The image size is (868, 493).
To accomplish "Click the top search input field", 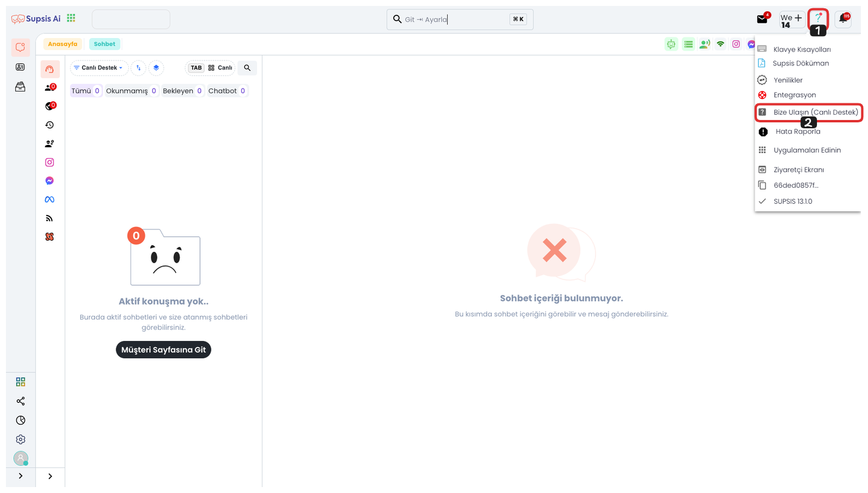I will pyautogui.click(x=454, y=20).
